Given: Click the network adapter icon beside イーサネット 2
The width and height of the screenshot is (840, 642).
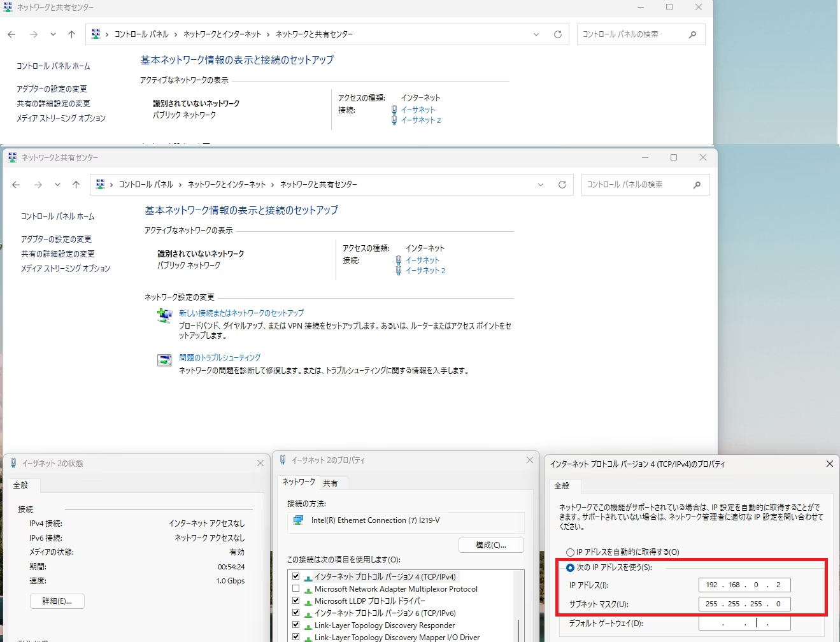Looking at the screenshot, I should pyautogui.click(x=397, y=270).
